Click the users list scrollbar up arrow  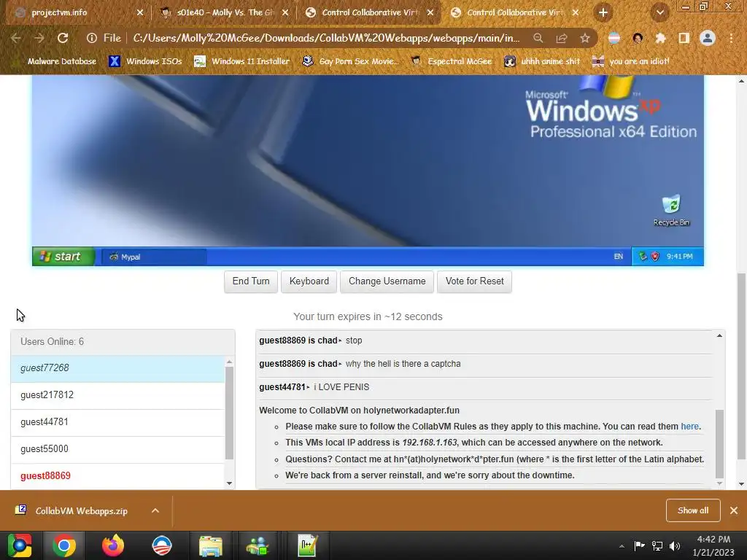click(230, 362)
